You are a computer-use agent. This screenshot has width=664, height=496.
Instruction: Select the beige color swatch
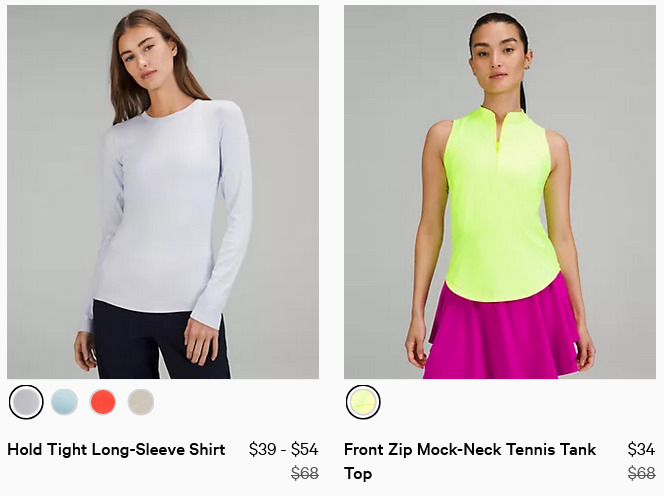tap(141, 402)
